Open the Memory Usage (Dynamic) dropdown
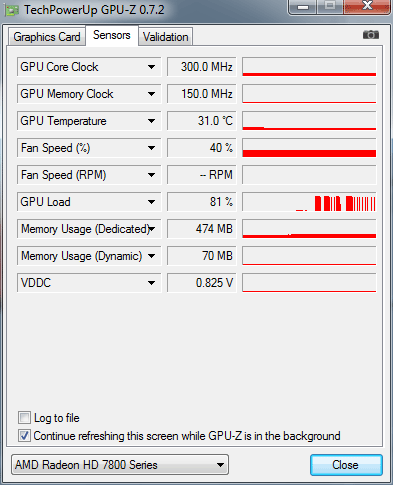393x485 pixels. (x=152, y=256)
